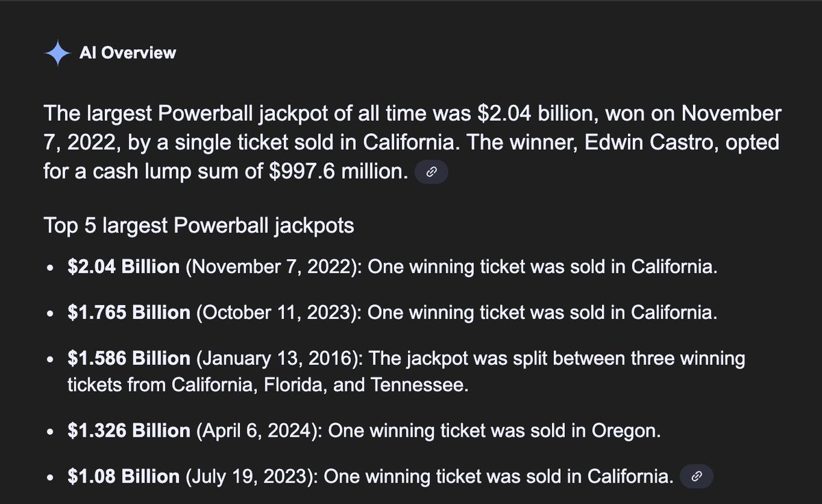Click the AI Overview label text

click(x=128, y=53)
